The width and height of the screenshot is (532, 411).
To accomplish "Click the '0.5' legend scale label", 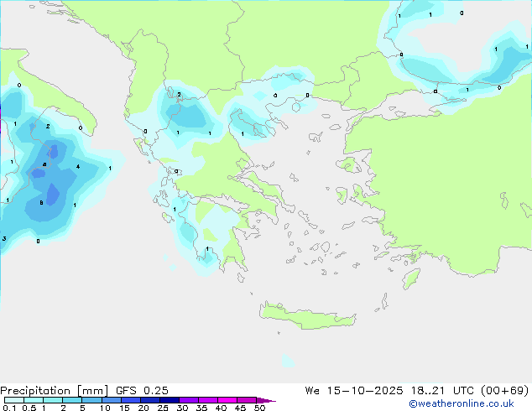I will [29, 408].
